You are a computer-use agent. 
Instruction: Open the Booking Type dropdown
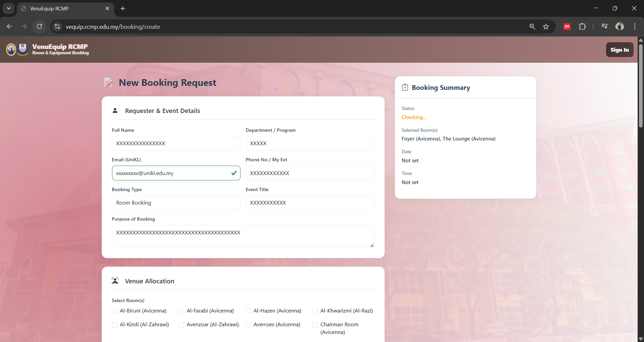[x=176, y=203]
